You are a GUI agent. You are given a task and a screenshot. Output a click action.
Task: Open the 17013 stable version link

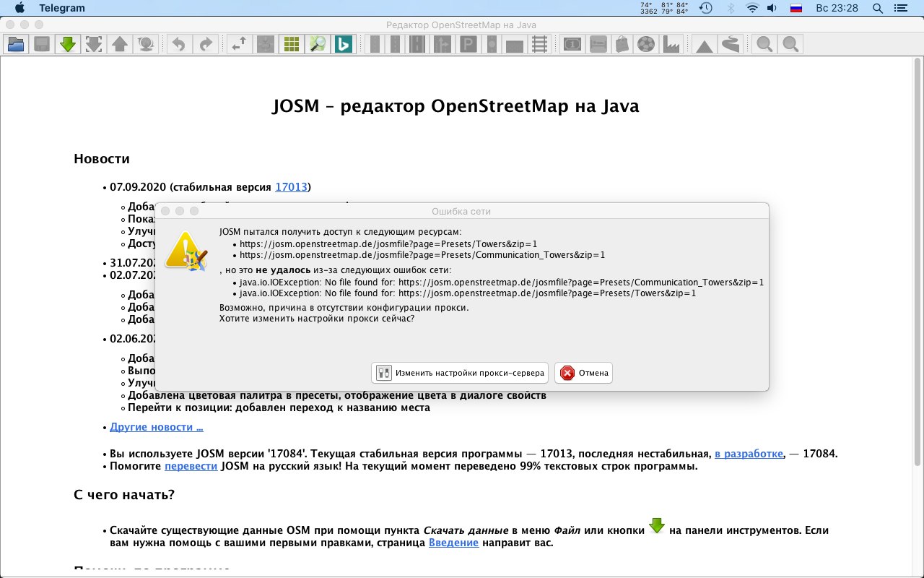coord(291,187)
